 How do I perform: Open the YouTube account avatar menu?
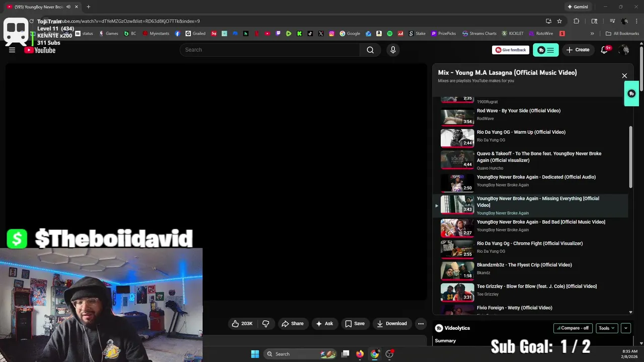[624, 50]
